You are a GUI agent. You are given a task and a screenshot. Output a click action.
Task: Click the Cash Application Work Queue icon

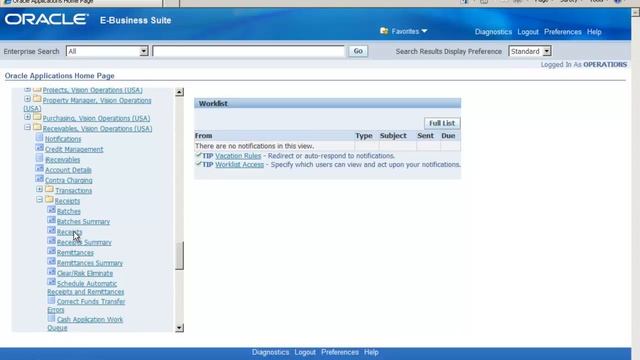tap(51, 318)
